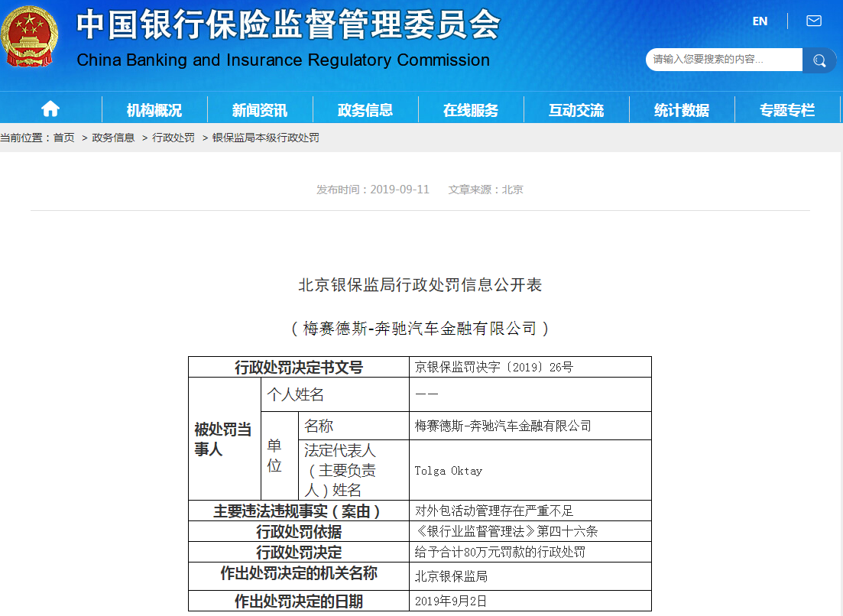Click the national emblem logo

29,36
